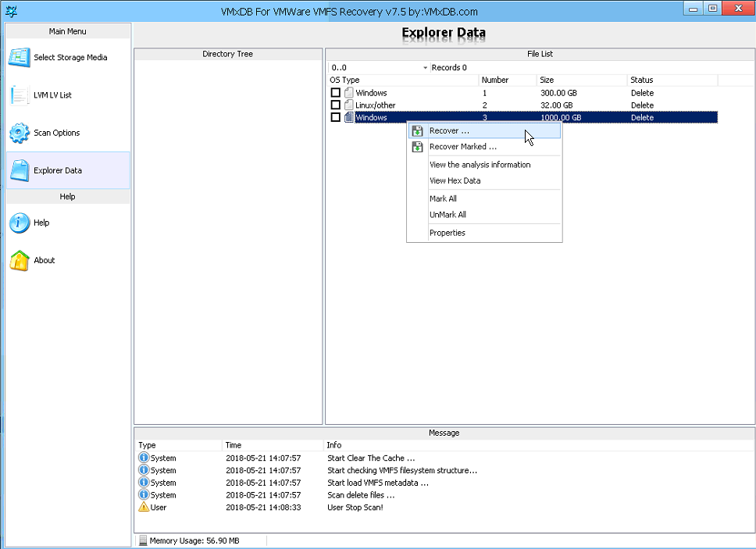This screenshot has height=549, width=756.
Task: Check the box for Linux/other 32.00 GB entry
Action: click(x=336, y=105)
